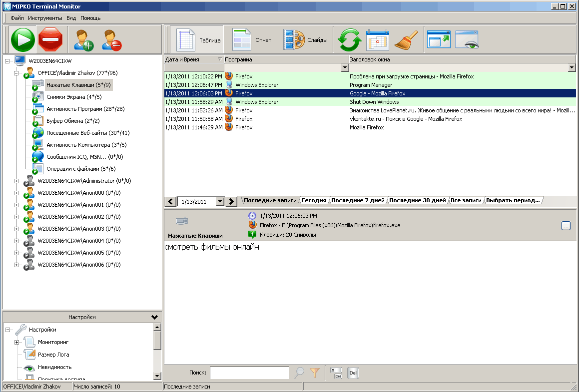
Task: Click the green refresh arrows icon
Action: click(349, 40)
